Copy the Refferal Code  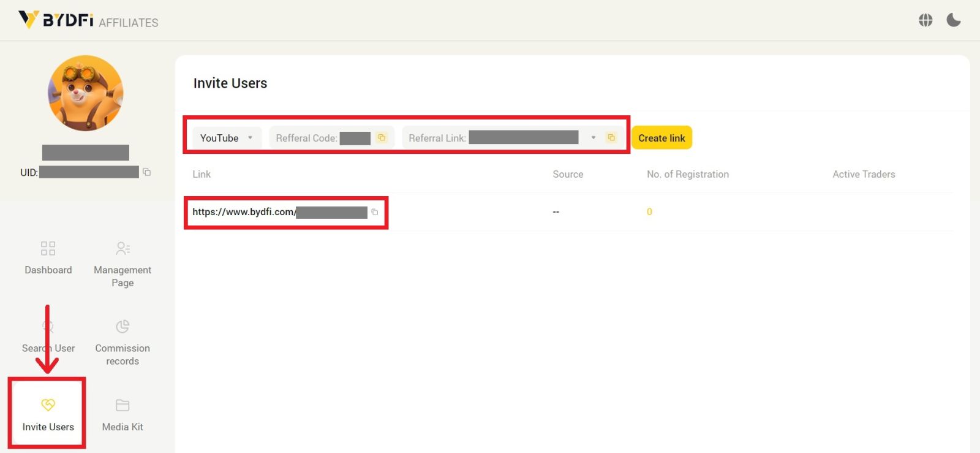pos(382,138)
